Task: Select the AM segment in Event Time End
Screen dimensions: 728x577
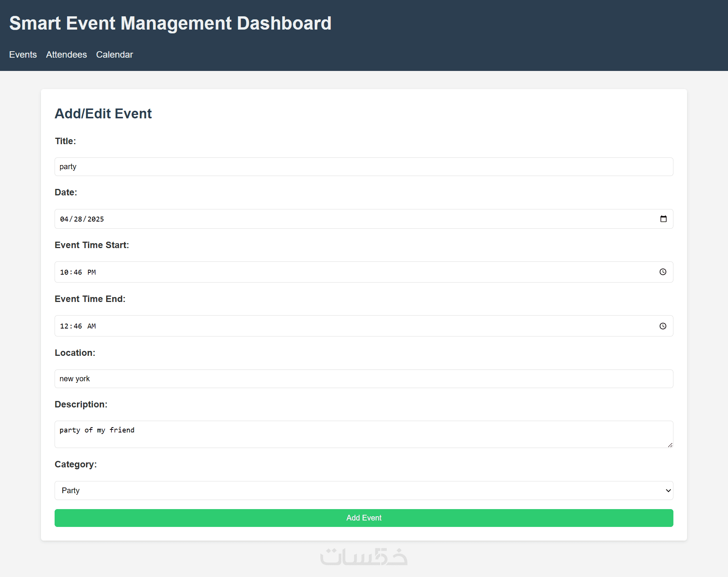Action: click(91, 326)
